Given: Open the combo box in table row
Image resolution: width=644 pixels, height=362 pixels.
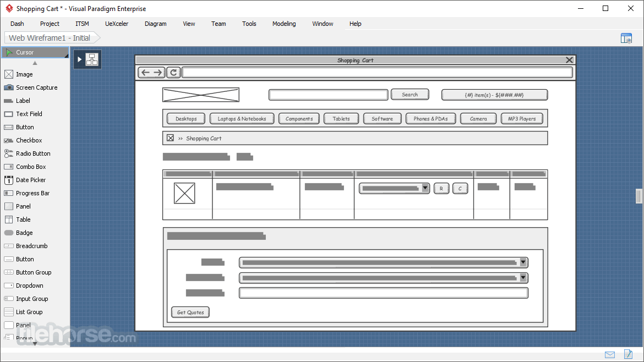Looking at the screenshot, I should 425,188.
